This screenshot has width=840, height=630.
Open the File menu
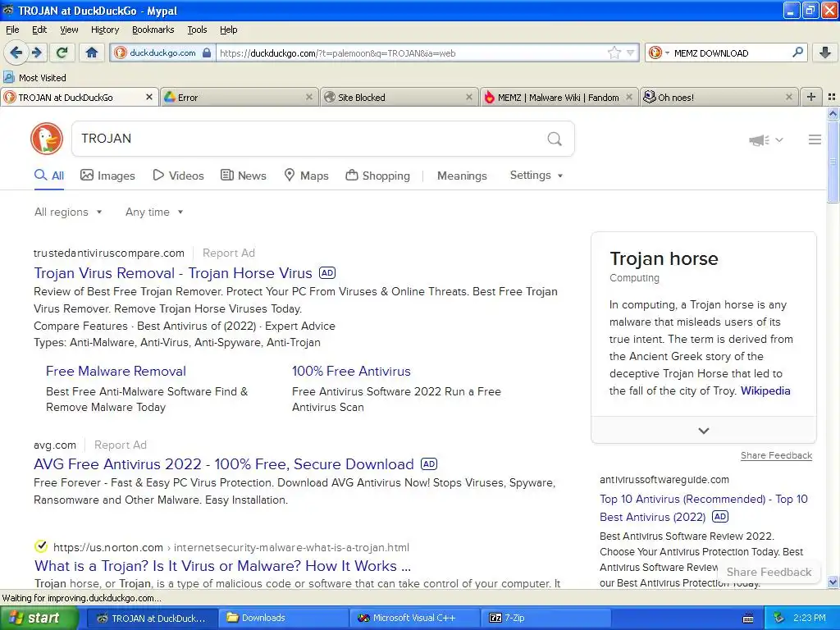12,30
